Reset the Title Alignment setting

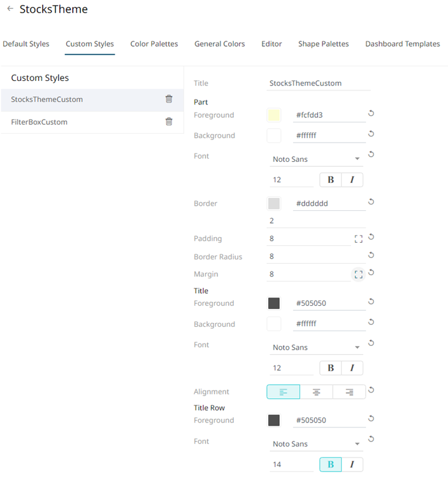point(371,390)
